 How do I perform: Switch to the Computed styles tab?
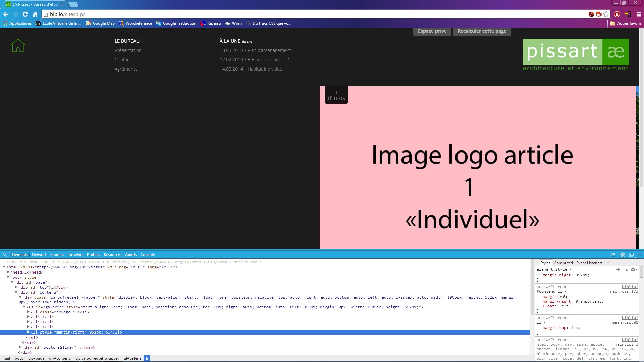click(563, 263)
